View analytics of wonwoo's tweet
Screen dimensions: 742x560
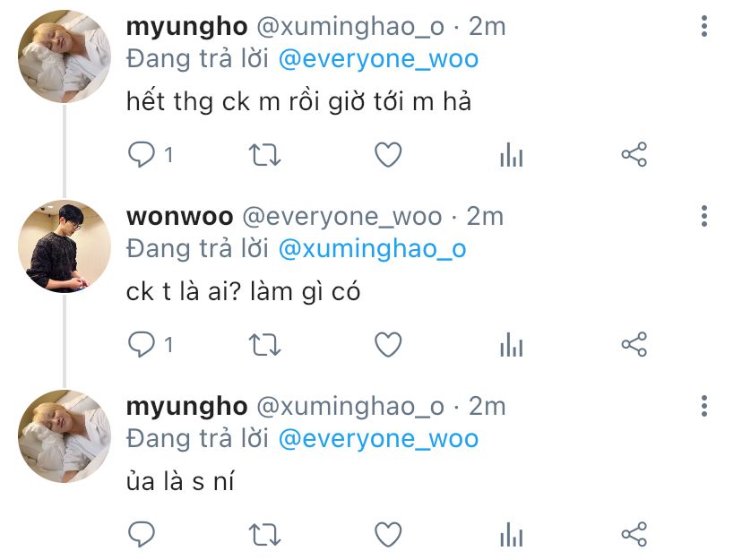click(511, 344)
